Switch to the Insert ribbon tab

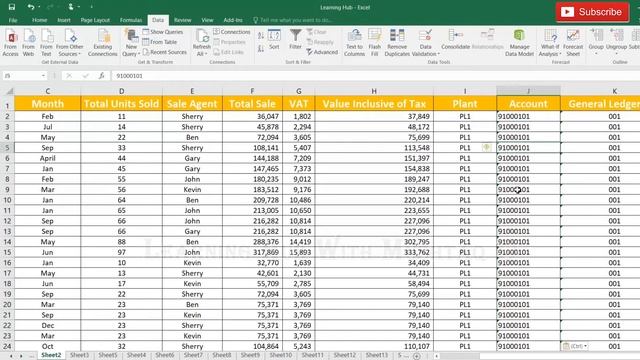point(64,20)
